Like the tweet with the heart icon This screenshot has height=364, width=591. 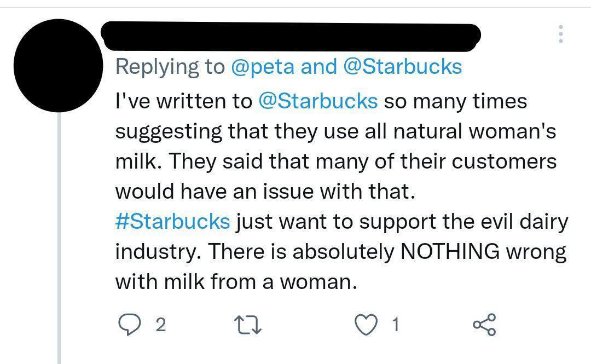coord(366,325)
